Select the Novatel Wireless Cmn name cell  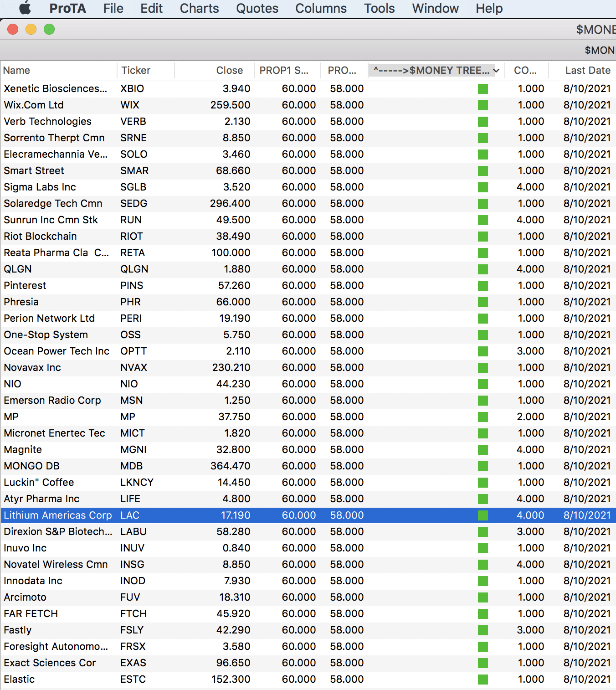click(56, 564)
